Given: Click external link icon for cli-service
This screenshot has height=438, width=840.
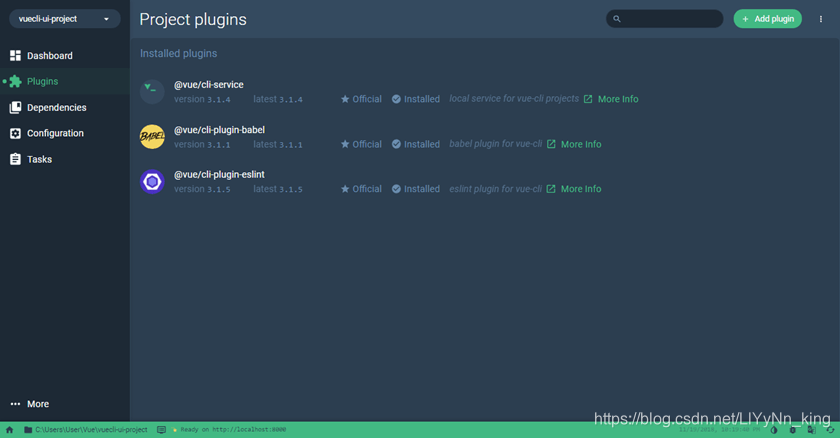Looking at the screenshot, I should click(x=588, y=99).
